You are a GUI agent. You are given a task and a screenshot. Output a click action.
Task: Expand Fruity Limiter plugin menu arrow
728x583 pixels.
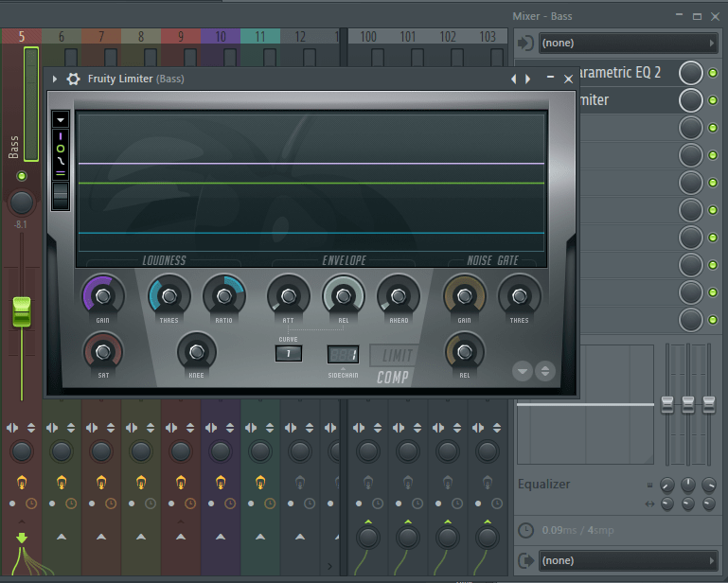click(55, 79)
